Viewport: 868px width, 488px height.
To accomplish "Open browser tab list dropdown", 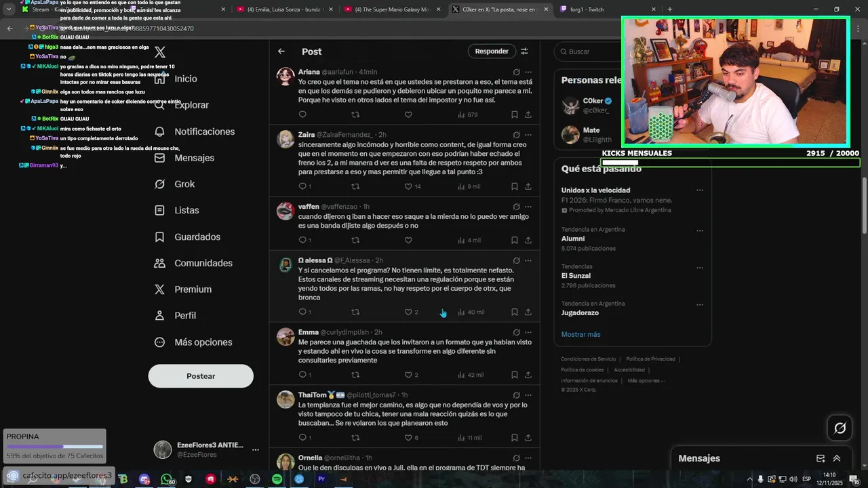I will [x=9, y=9].
